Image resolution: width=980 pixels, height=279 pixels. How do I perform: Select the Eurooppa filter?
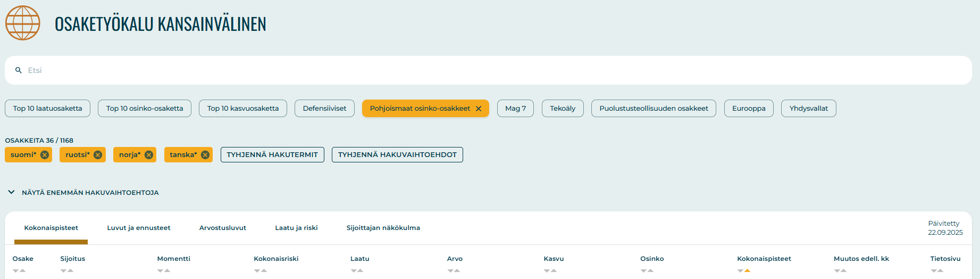tap(749, 109)
